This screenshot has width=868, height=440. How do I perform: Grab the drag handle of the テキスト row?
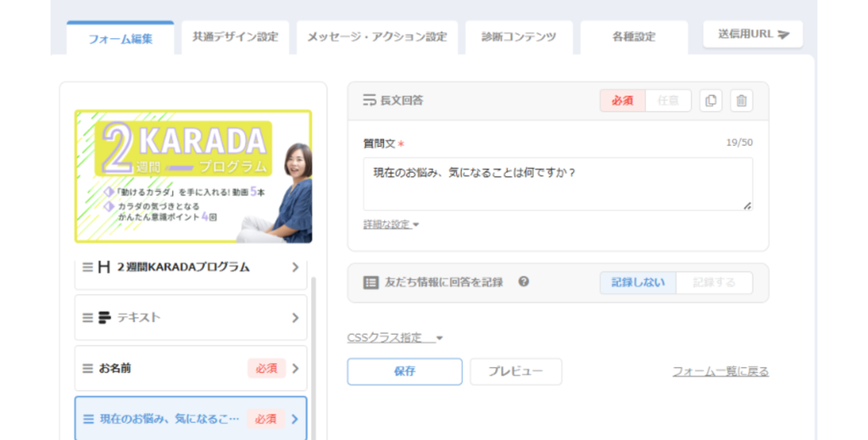point(87,318)
